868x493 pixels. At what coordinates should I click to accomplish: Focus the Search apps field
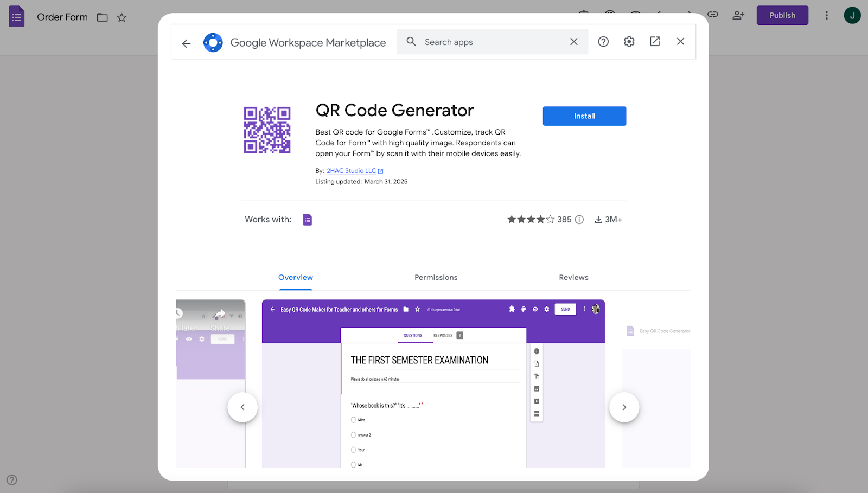[x=493, y=42]
